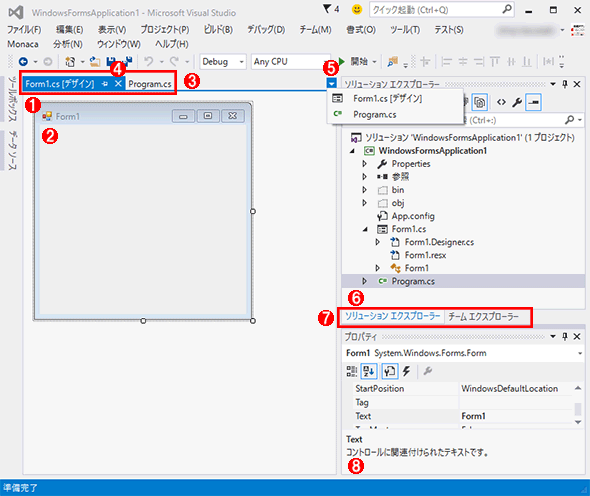This screenshot has height=496, width=590.
Task: Click the Align Centers layout icon
Action: tap(462, 62)
